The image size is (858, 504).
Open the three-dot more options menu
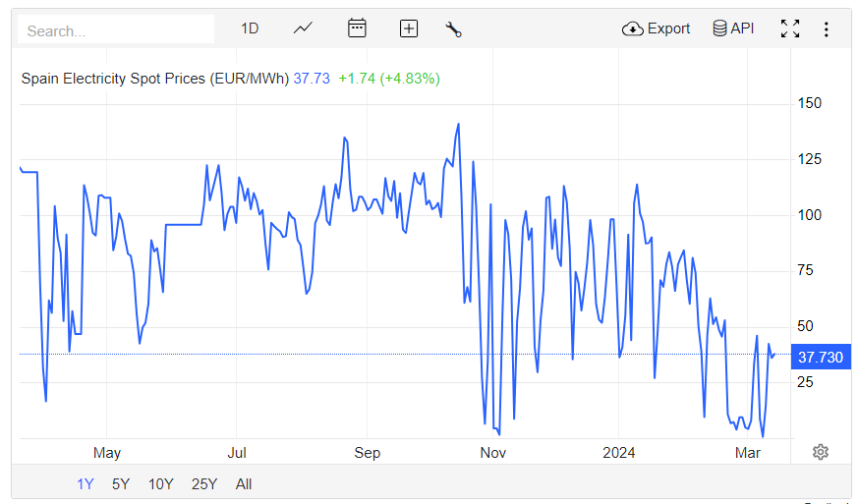(x=827, y=29)
